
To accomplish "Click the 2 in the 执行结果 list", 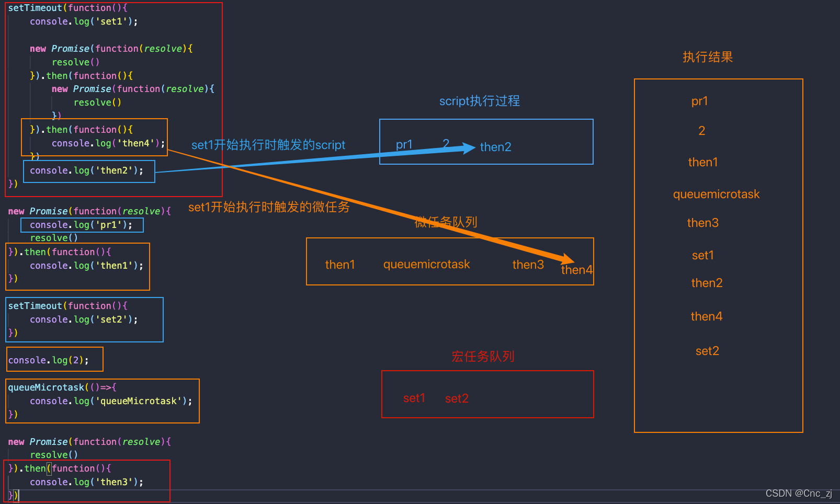I will click(x=702, y=131).
